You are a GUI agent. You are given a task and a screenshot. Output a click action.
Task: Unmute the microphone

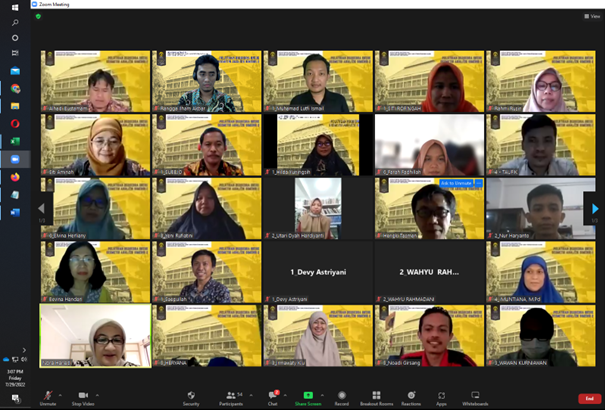(x=47, y=398)
